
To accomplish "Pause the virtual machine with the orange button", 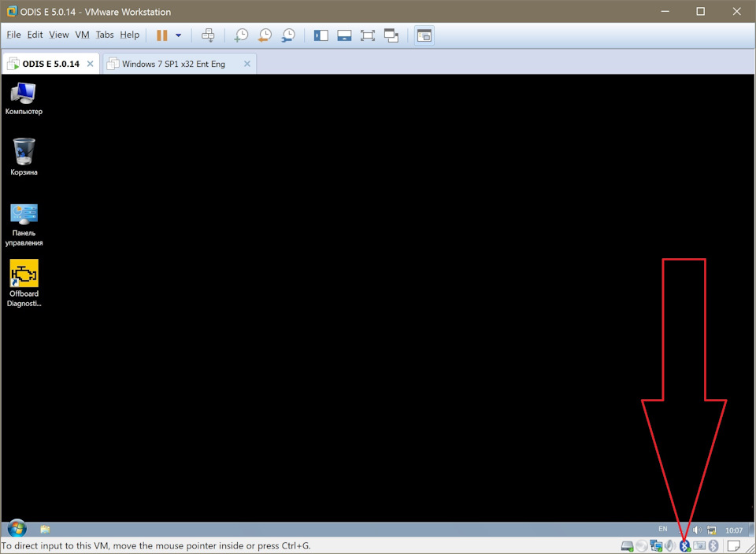I will (162, 35).
